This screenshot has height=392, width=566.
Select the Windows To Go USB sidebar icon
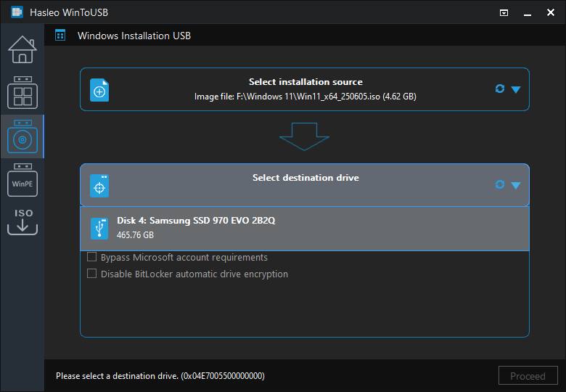click(x=22, y=93)
